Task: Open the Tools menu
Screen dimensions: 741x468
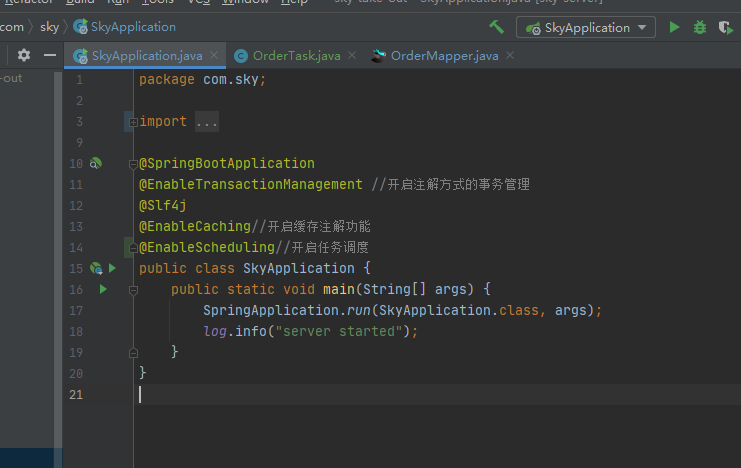Action: (157, 2)
